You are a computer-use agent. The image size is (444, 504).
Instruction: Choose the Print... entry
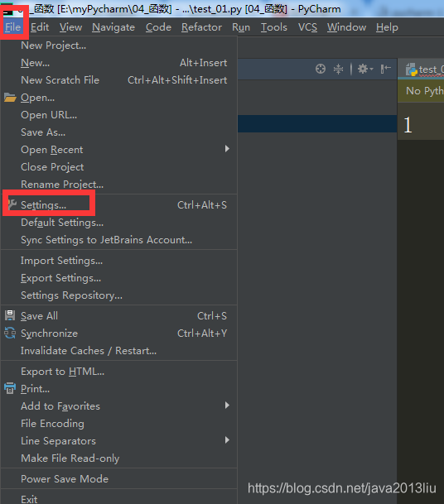[x=119, y=389]
